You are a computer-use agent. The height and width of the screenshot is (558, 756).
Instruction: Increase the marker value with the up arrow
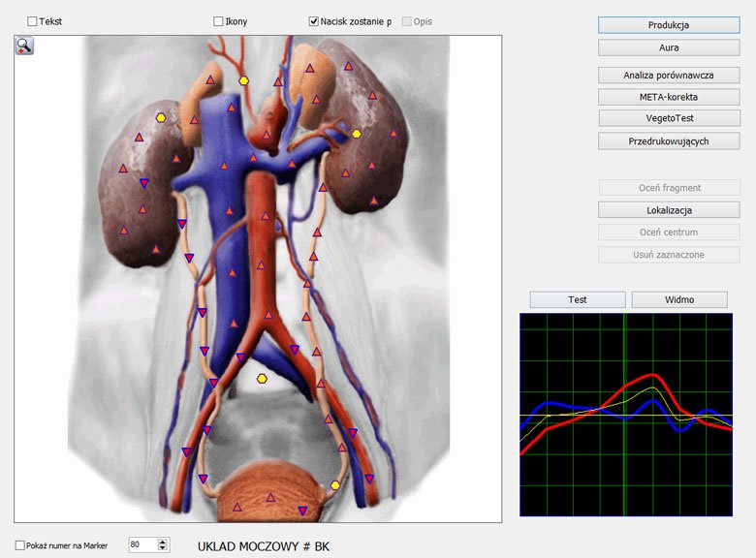coord(162,542)
